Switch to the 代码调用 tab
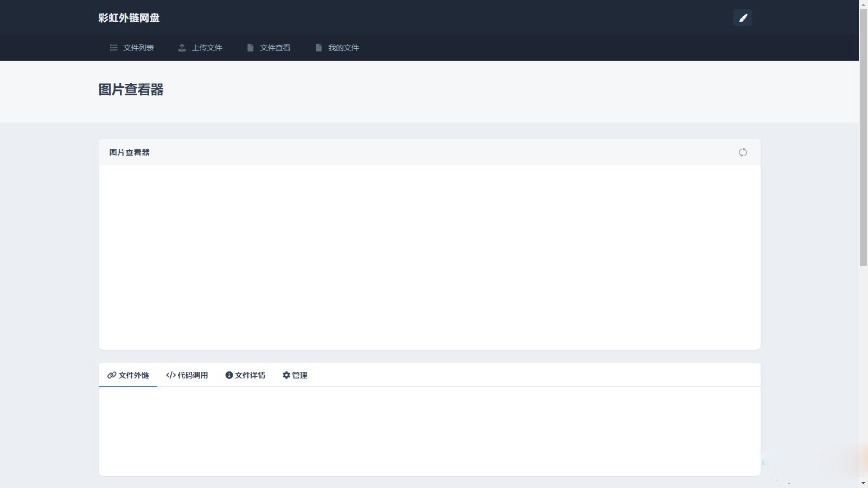Image resolution: width=868 pixels, height=488 pixels. pyautogui.click(x=187, y=375)
